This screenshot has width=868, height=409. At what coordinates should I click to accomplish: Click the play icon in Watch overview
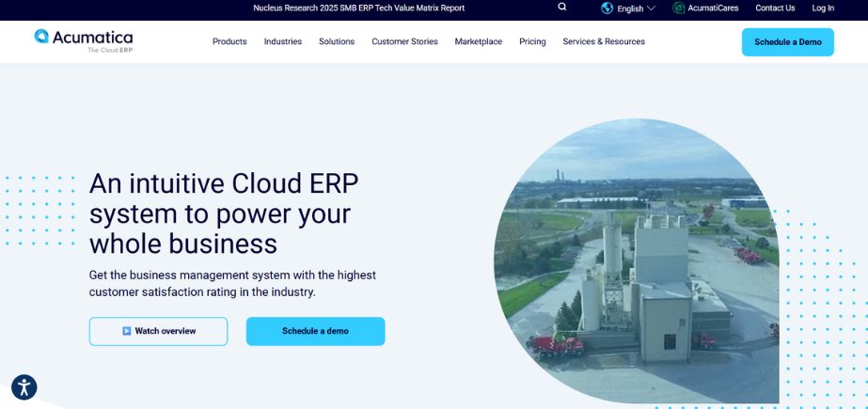pyautogui.click(x=127, y=331)
